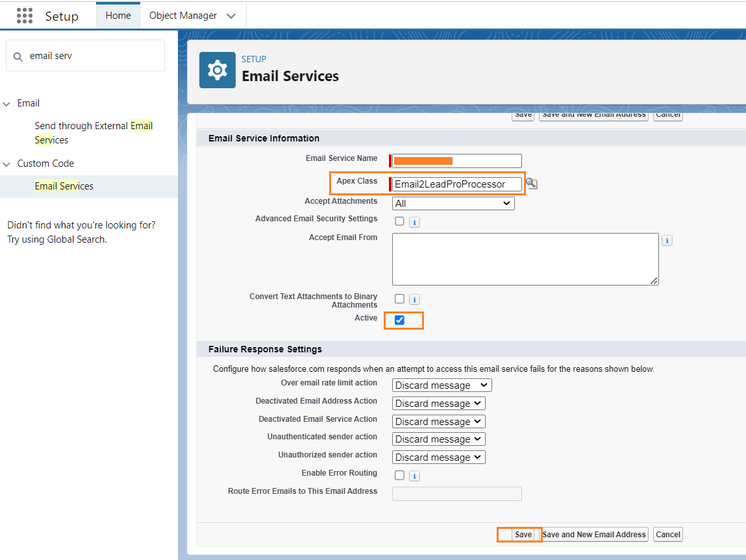
Task: Tick the Enable Error Routing checkbox
Action: point(399,475)
